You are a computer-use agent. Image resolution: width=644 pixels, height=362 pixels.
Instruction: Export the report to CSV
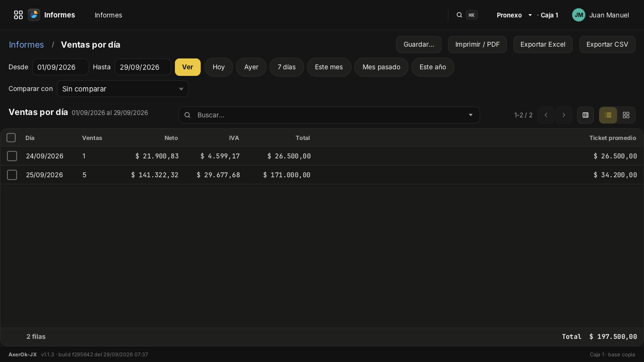tap(607, 44)
